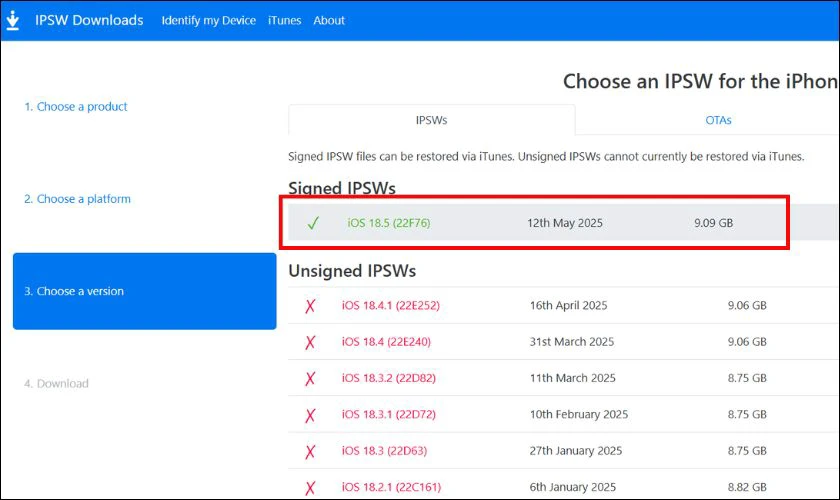Go back to step 1 Choose a product
Image resolution: width=840 pixels, height=500 pixels.
(76, 107)
